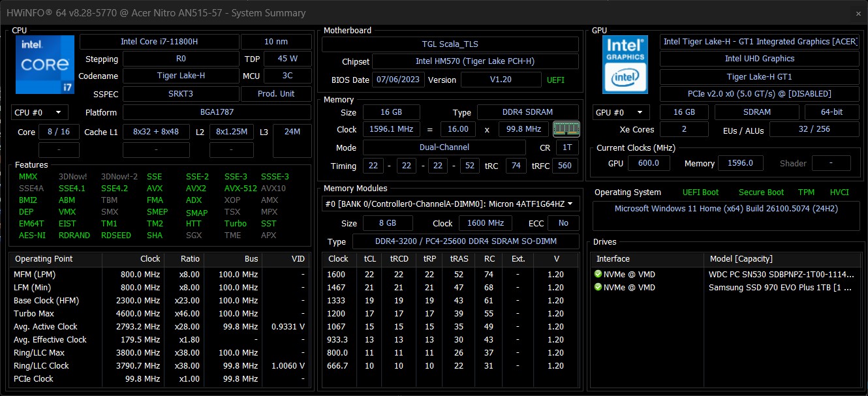Click the BIOS version V1.20 field

tap(501, 80)
